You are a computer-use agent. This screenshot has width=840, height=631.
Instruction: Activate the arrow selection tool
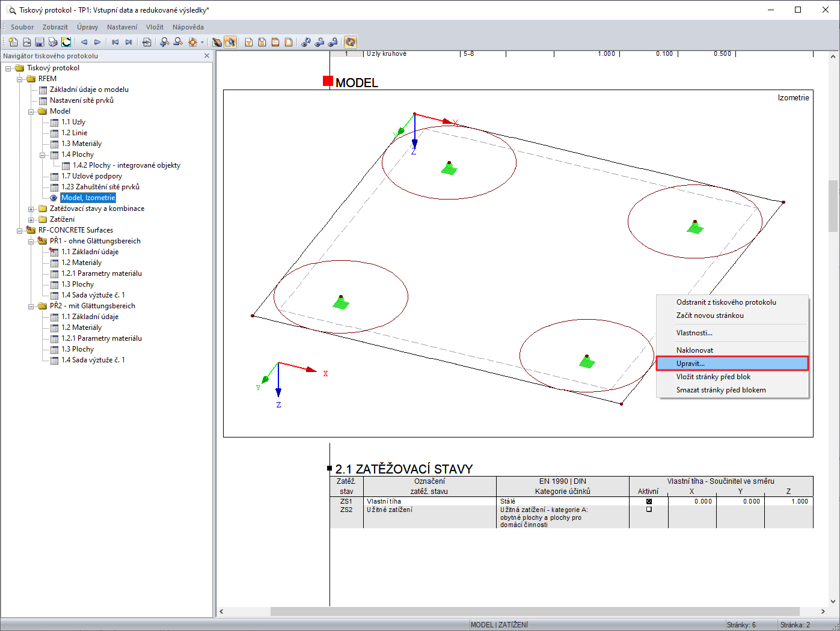tap(230, 42)
